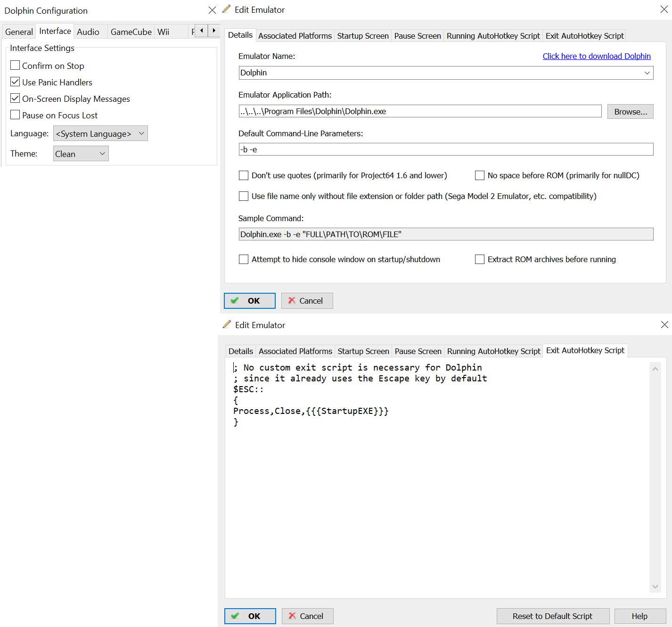Image resolution: width=672 pixels, height=627 pixels.
Task: Click the Emulator Application Path field
Action: click(420, 111)
